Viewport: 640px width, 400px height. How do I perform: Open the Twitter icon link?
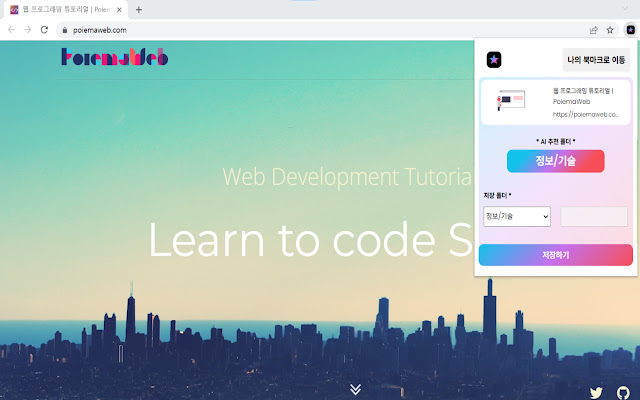[596, 393]
